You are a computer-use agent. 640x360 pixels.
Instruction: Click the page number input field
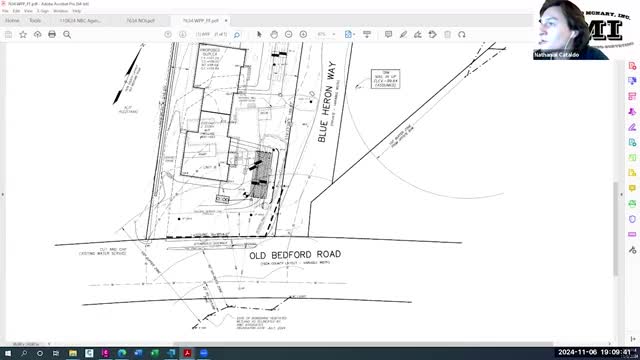tap(202, 35)
